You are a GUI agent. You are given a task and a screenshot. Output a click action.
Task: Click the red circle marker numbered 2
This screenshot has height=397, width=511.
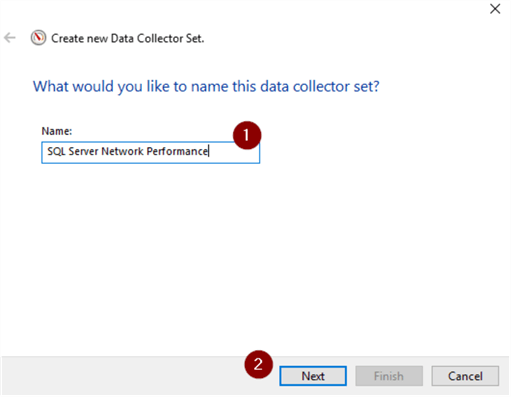[258, 364]
